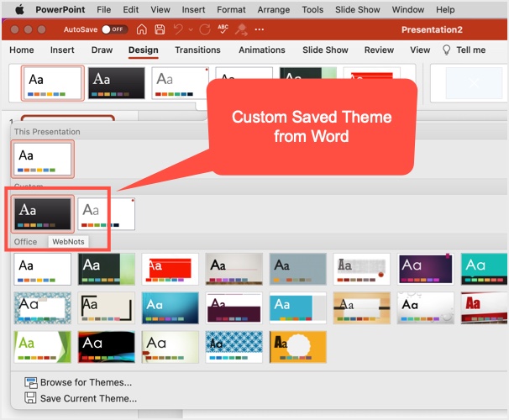
Task: Switch to the Review ribbon tab
Action: point(379,50)
